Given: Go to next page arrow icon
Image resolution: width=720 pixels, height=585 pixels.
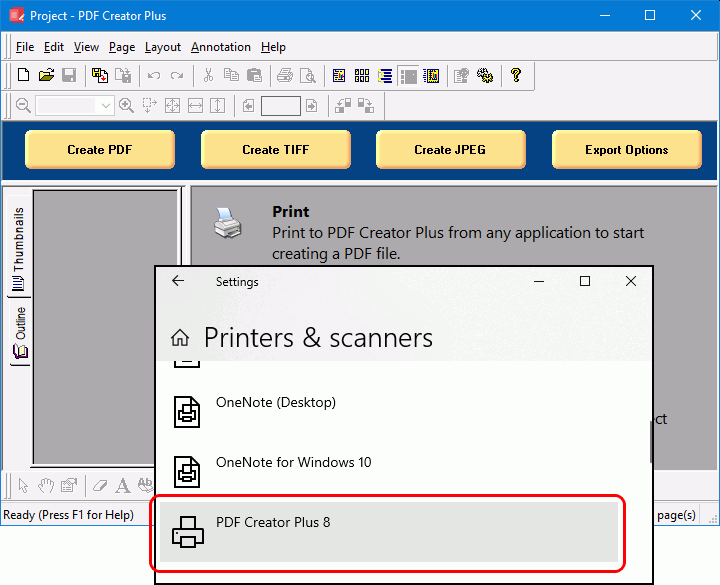Looking at the screenshot, I should click(x=312, y=106).
